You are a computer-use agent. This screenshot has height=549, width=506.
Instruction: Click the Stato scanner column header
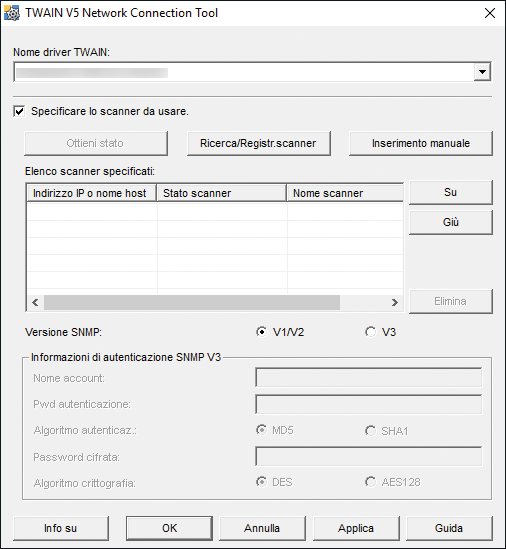pos(221,193)
